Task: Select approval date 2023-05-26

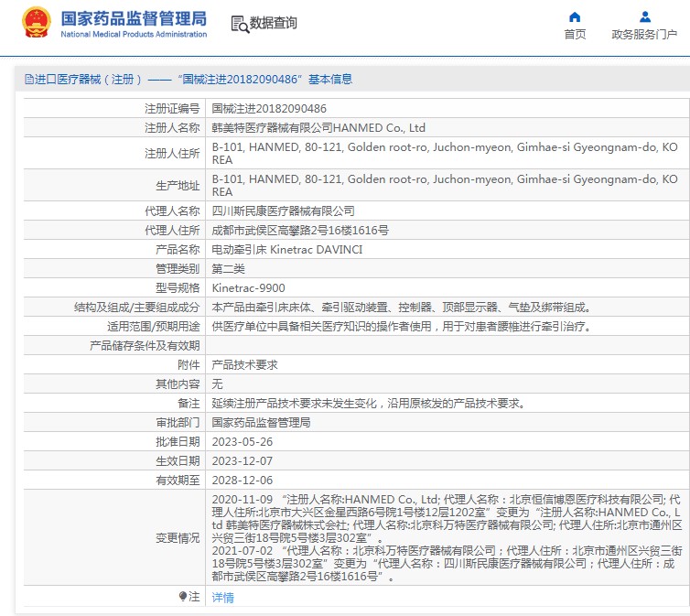Action: pyautogui.click(x=243, y=442)
